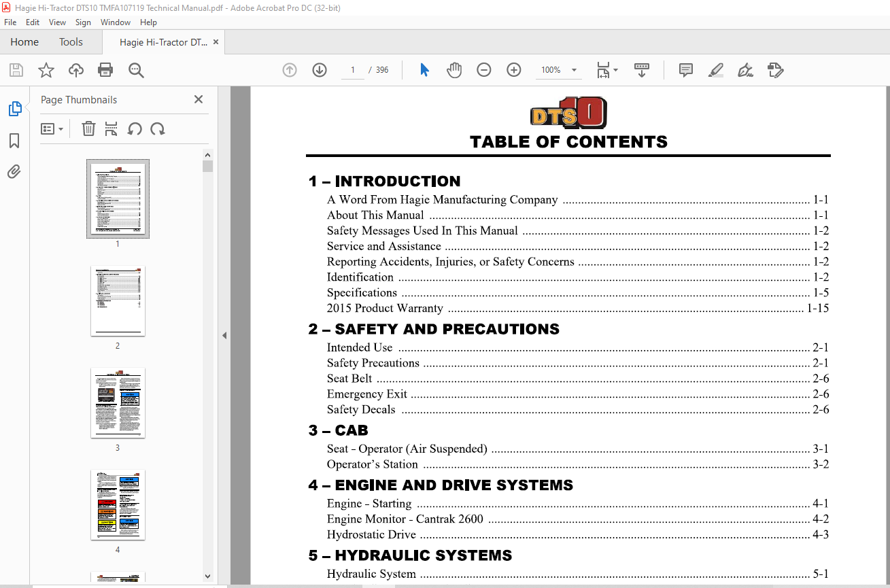The image size is (890, 588).
Task: Open Page Thumbnails sidebar icon
Action: tap(14, 109)
